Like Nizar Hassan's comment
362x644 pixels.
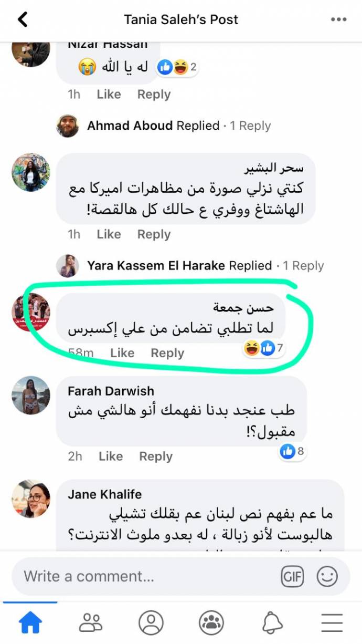109,95
